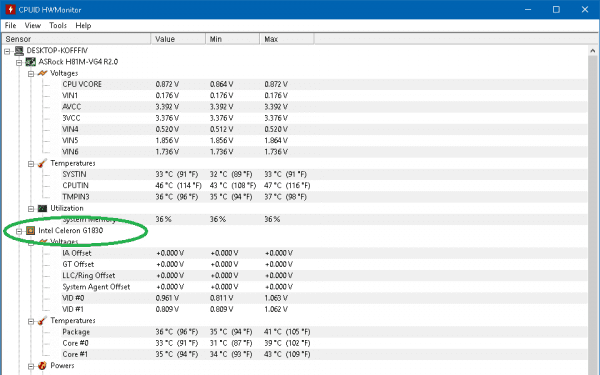Screen dimensions: 600x375
Task: Click the motherboard Voltages lightning icon
Action: click(x=42, y=73)
